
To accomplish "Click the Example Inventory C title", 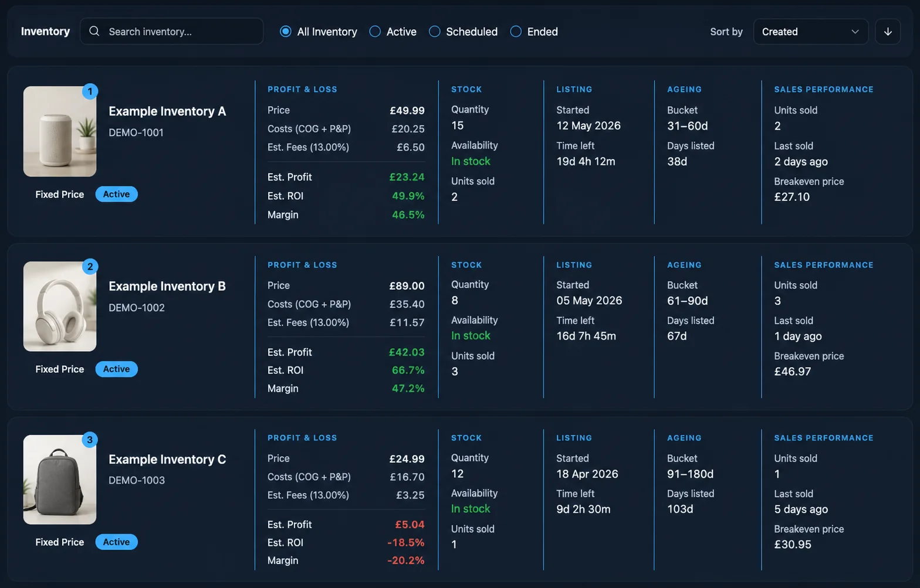I will click(x=167, y=459).
